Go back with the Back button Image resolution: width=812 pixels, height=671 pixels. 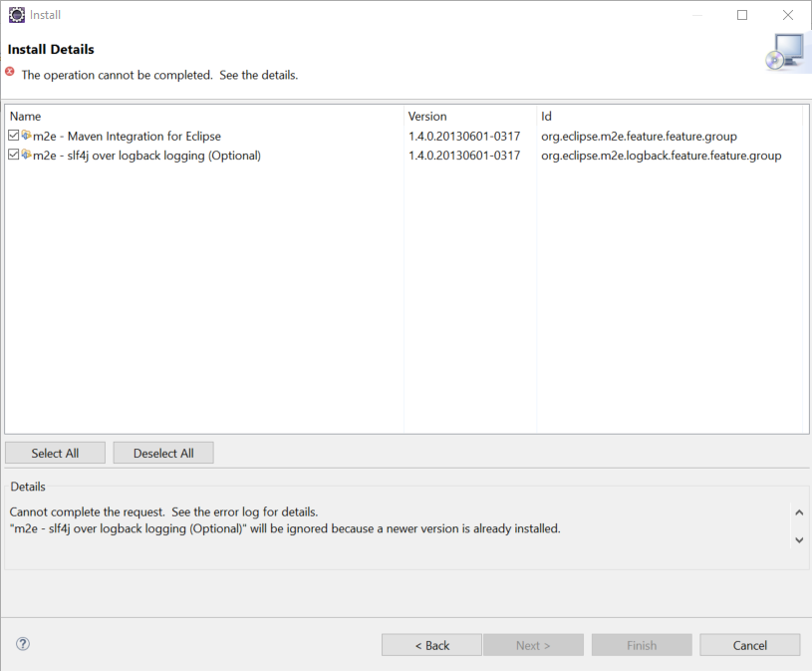pyautogui.click(x=431, y=645)
